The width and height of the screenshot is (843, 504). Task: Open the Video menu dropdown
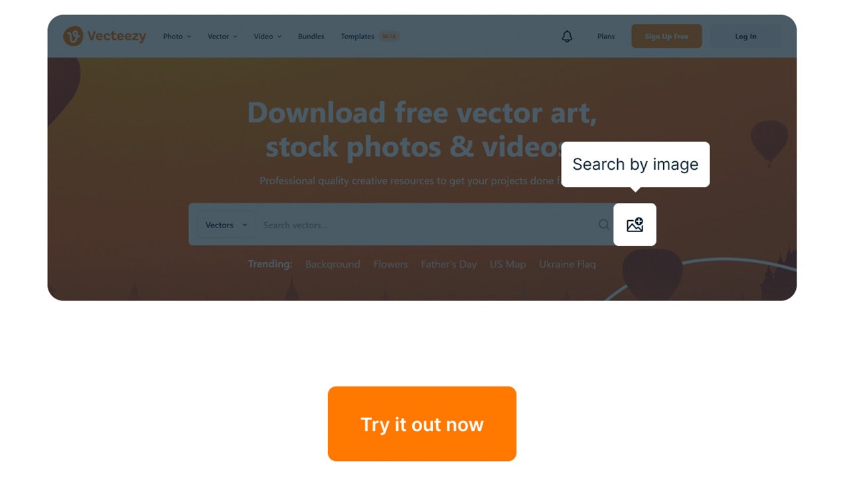click(x=267, y=36)
